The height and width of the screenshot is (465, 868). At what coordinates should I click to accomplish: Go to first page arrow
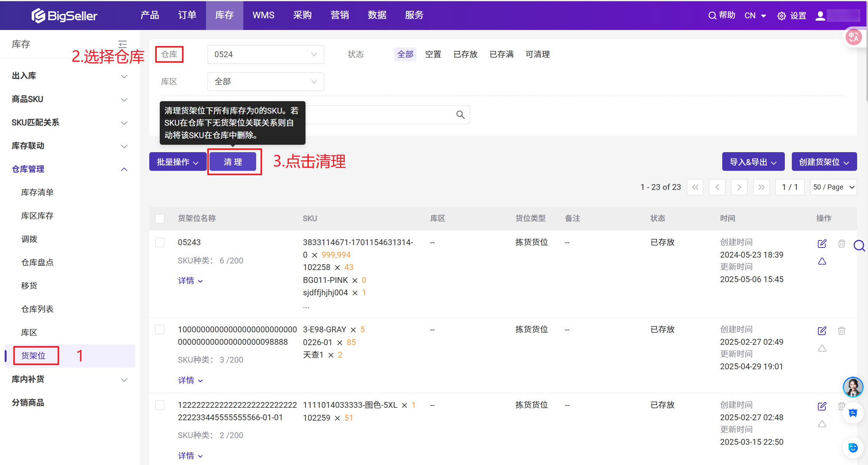tap(695, 187)
